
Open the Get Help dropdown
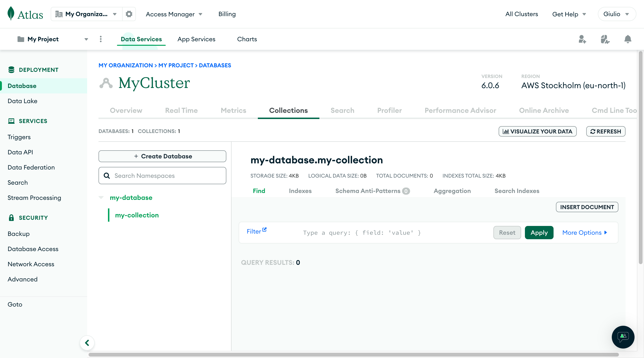(569, 14)
